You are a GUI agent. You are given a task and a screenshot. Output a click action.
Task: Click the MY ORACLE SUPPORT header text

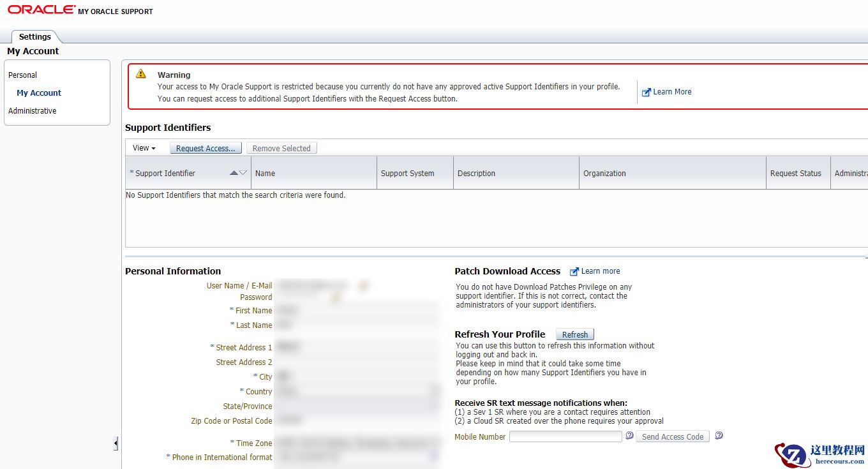[116, 11]
